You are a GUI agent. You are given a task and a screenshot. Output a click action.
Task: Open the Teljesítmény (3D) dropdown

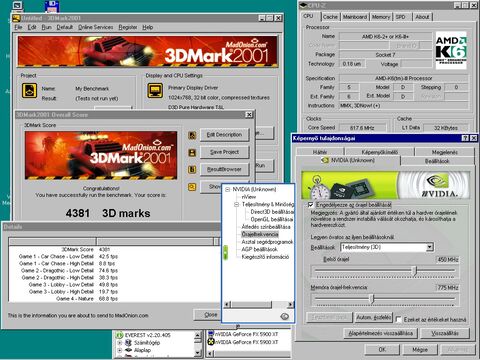tap(430, 247)
